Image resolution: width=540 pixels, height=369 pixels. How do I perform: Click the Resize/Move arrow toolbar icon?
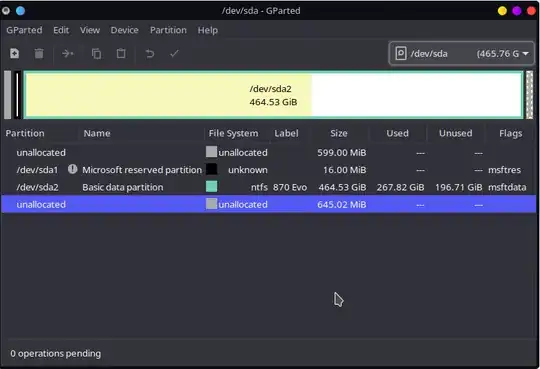point(68,53)
